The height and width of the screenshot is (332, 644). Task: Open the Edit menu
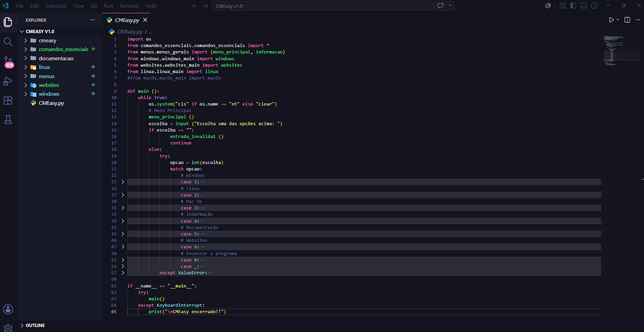click(x=35, y=6)
